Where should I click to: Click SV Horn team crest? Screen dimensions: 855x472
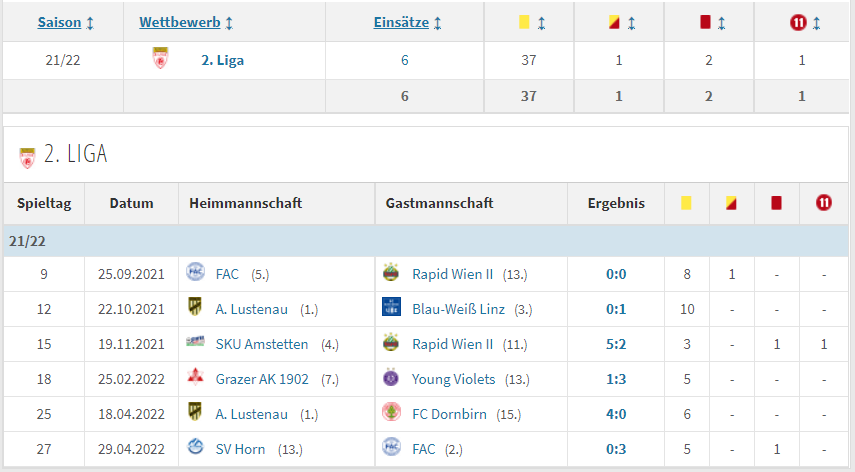click(x=195, y=447)
